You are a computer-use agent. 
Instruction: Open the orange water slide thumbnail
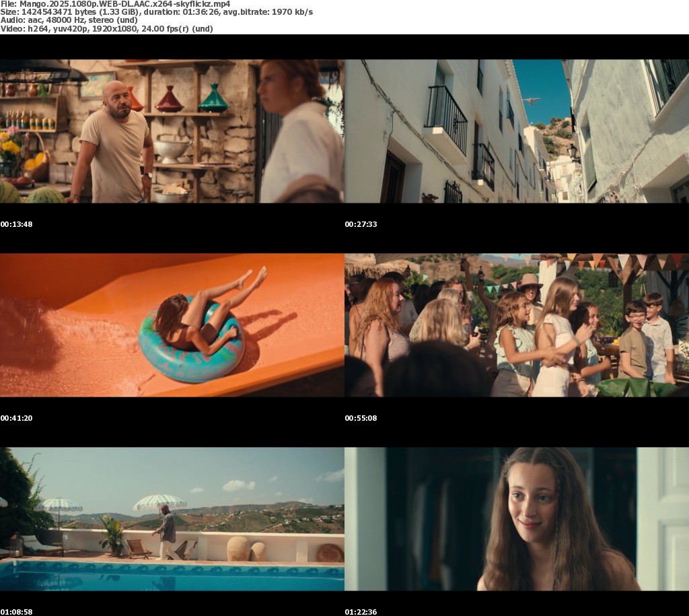(x=172, y=325)
